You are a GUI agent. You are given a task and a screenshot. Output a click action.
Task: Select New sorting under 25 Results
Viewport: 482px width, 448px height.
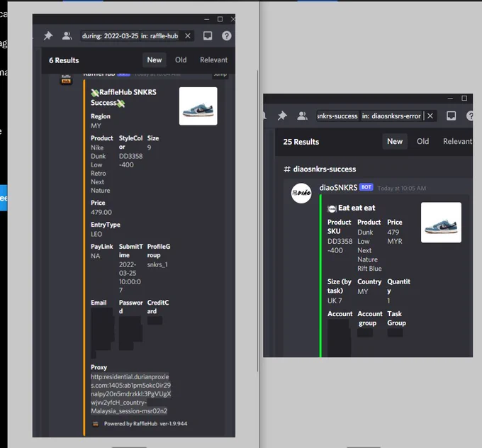(x=395, y=142)
